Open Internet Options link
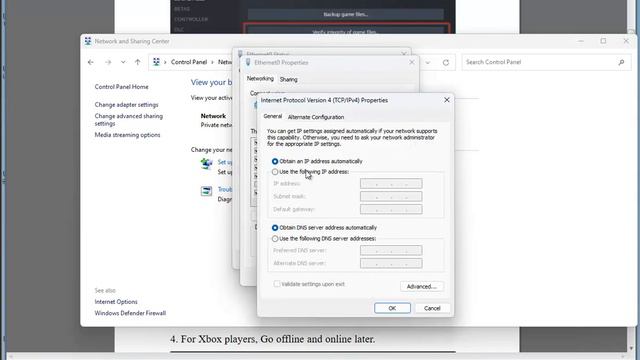 tap(116, 302)
